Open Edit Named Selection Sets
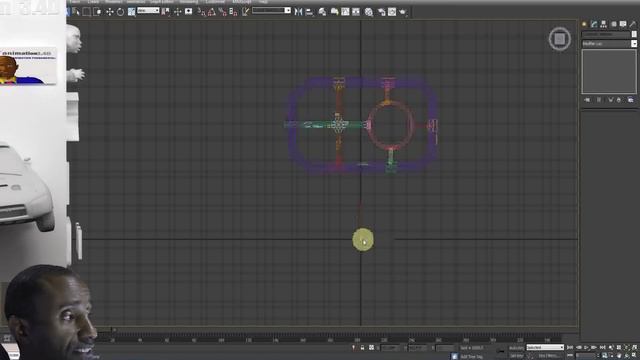The width and height of the screenshot is (640, 360). click(245, 12)
